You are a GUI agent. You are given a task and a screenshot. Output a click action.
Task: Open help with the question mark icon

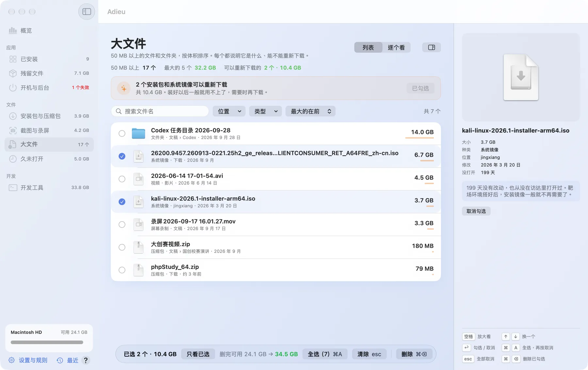coord(86,360)
